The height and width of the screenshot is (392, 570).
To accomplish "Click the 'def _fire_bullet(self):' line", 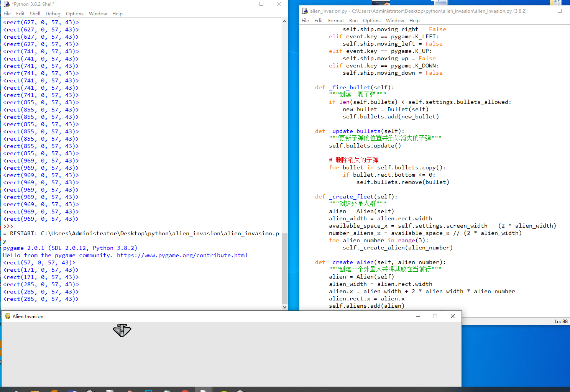I will coord(354,87).
